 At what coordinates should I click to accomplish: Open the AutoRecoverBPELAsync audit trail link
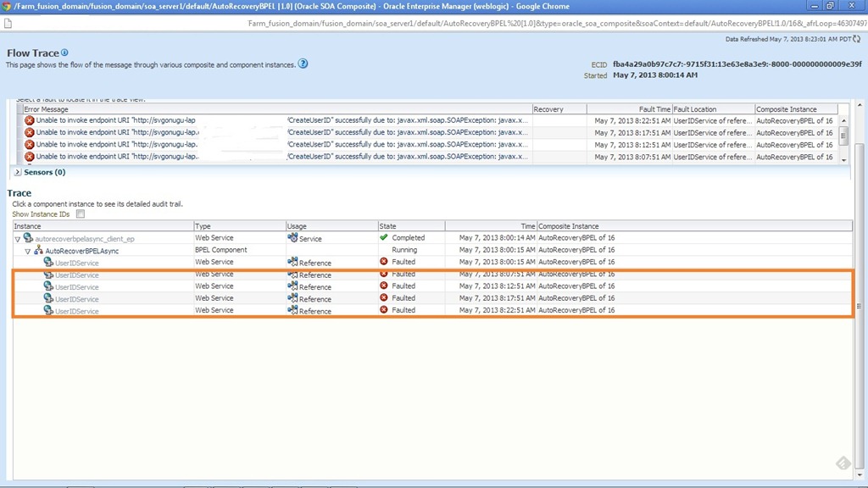(x=81, y=251)
